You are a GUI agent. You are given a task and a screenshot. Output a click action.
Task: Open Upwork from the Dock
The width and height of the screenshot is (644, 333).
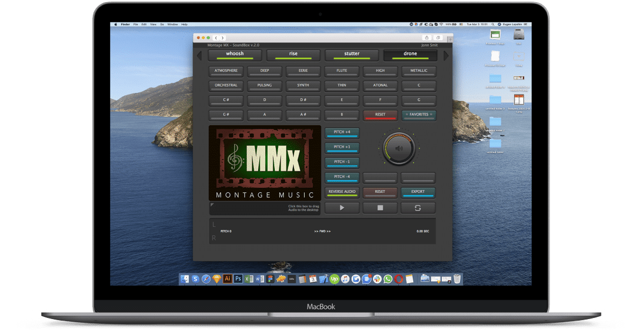click(x=334, y=279)
